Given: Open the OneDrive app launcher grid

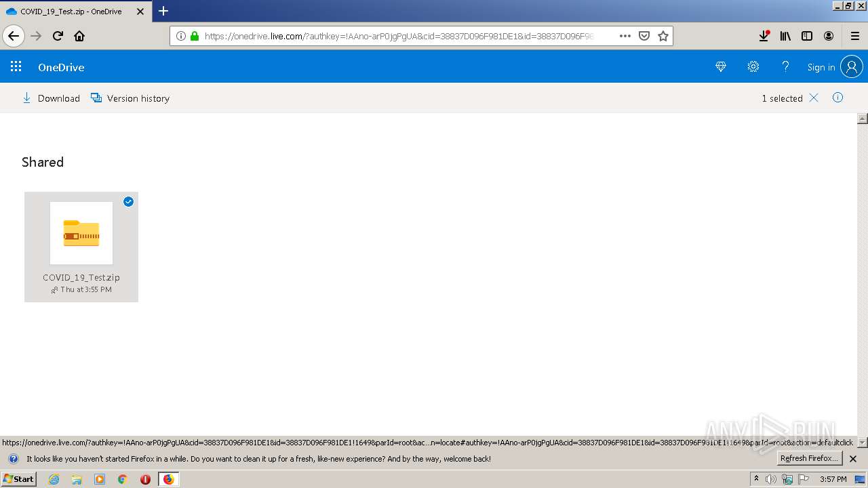Looking at the screenshot, I should [16, 66].
